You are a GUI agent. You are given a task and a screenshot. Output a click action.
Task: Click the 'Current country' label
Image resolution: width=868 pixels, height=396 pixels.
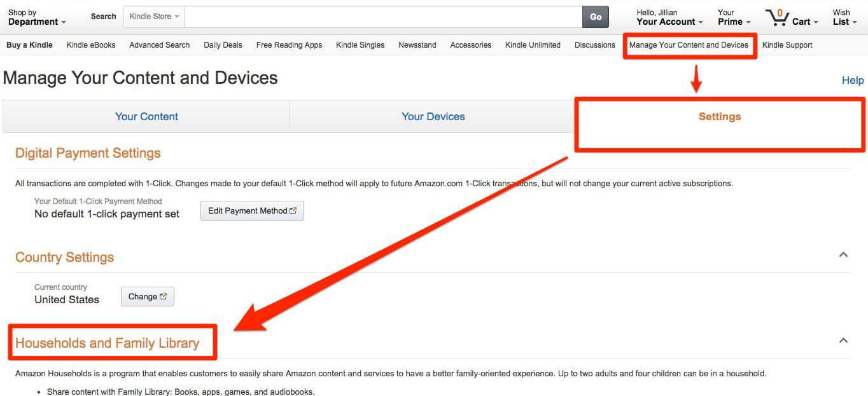point(60,287)
